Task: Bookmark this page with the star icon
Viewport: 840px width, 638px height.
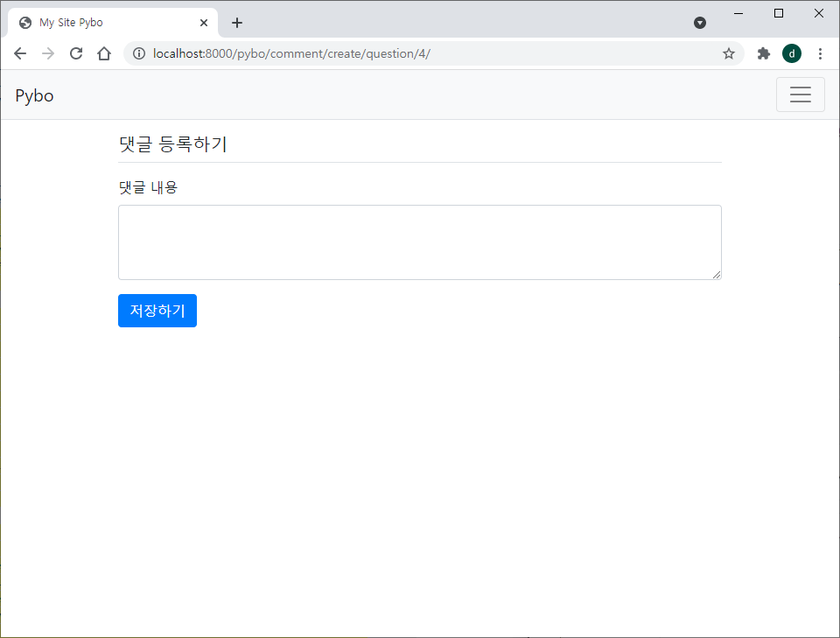Action: (x=728, y=53)
